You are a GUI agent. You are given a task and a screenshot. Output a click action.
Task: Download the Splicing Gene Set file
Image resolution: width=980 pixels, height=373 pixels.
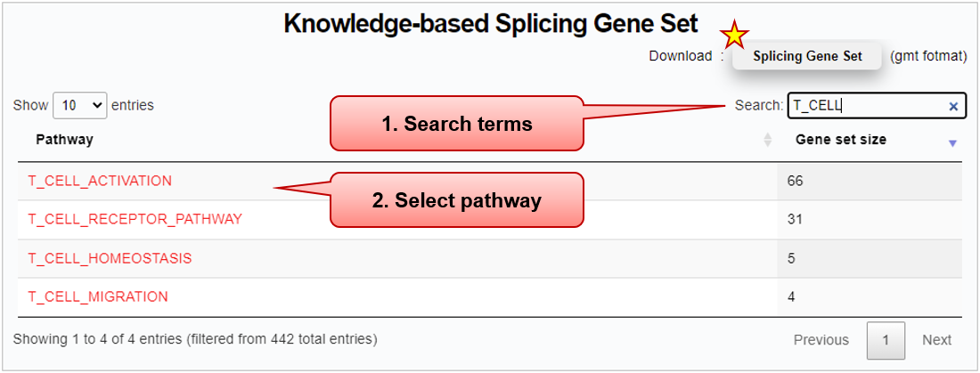click(x=807, y=56)
